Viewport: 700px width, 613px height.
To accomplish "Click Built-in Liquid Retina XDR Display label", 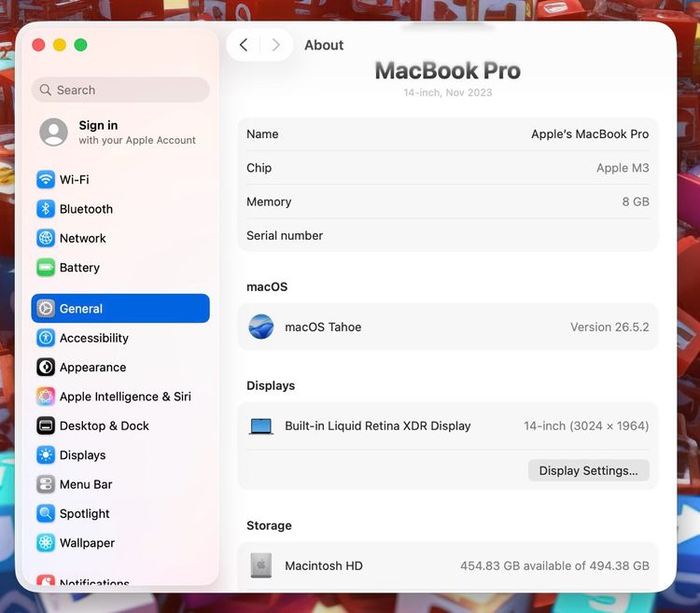I will [x=378, y=426].
